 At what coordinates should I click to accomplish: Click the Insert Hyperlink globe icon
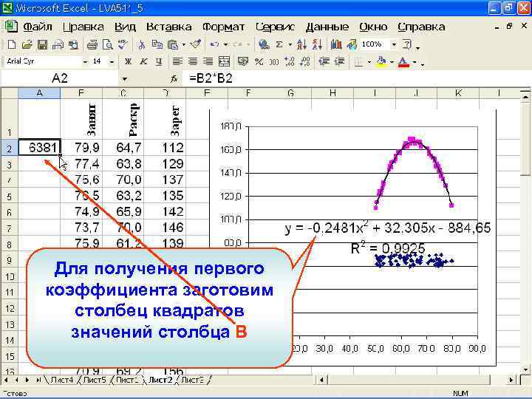tap(264, 44)
